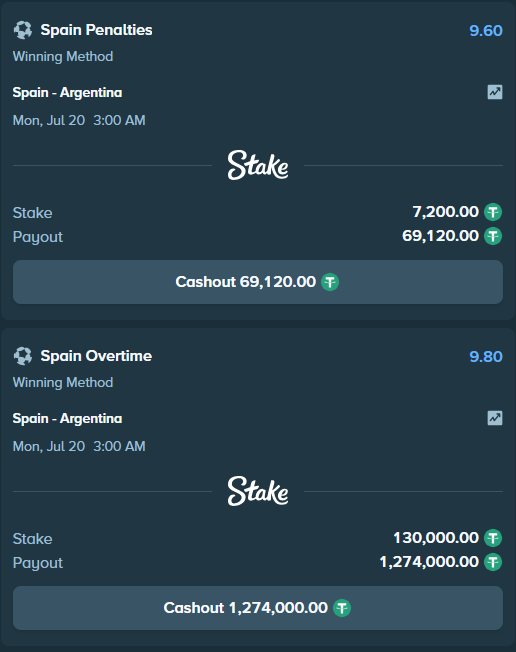The height and width of the screenshot is (652, 516).
Task: Click Winning Method label under Spain Penalties
Action: point(63,56)
